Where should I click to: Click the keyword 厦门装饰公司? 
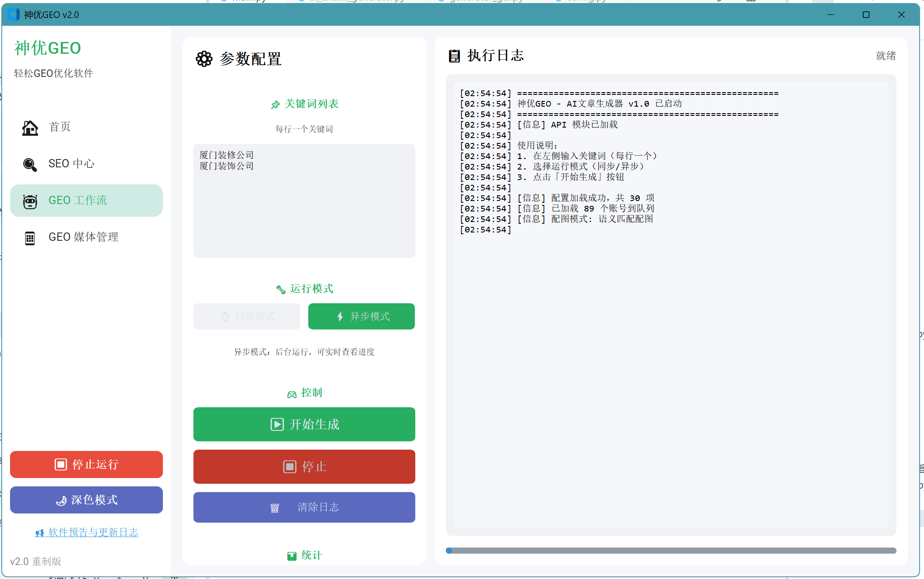227,166
